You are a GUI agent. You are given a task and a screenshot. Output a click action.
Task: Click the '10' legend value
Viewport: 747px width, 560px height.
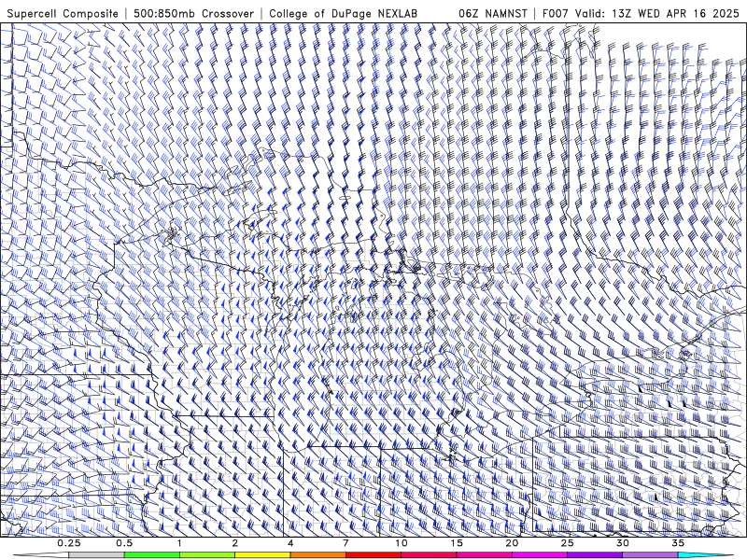(x=402, y=543)
